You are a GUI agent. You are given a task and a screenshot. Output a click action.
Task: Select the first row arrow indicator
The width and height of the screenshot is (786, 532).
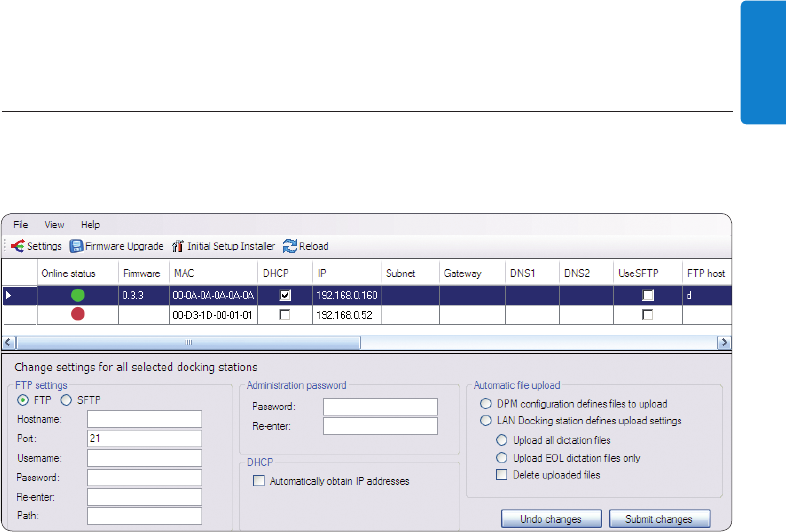[x=11, y=295]
